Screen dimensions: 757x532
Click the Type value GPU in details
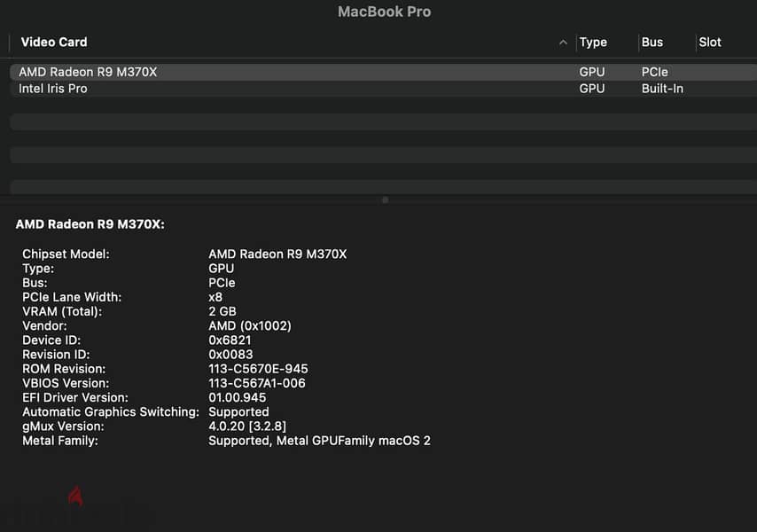(221, 269)
